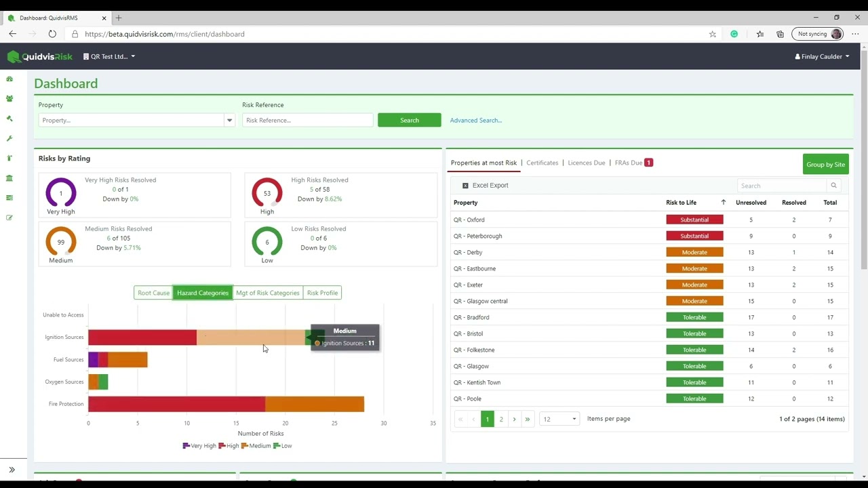Toggle Very High series in chart legend
The height and width of the screenshot is (488, 868).
(x=199, y=446)
